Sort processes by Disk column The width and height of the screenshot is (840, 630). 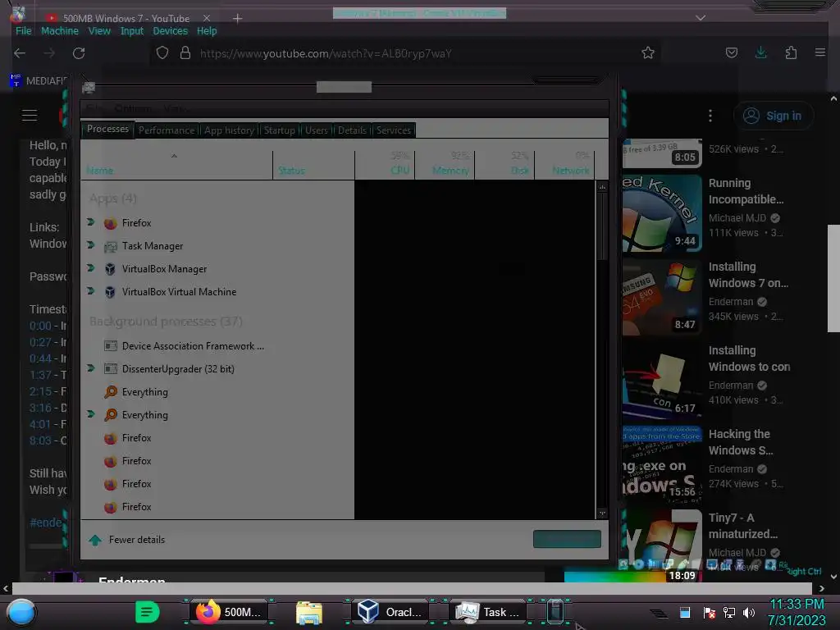point(504,164)
